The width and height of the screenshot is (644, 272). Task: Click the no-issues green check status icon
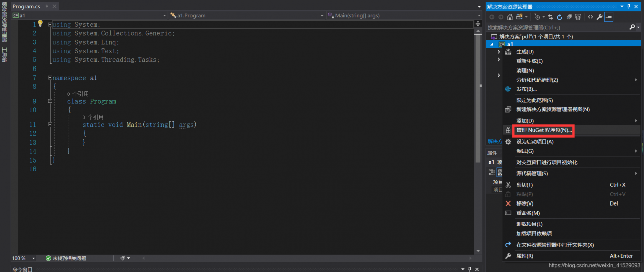tap(49, 258)
